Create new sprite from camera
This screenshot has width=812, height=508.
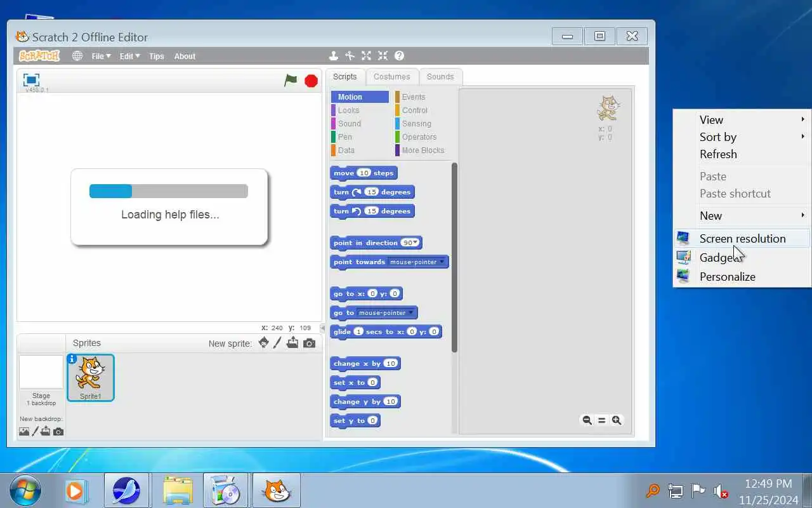309,343
